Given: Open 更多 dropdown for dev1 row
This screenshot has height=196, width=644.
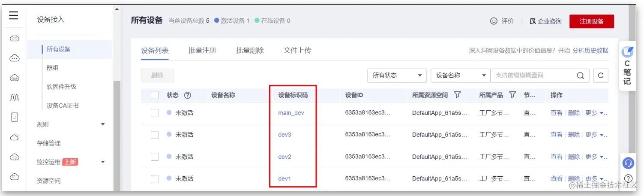Looking at the screenshot, I should tap(596, 178).
